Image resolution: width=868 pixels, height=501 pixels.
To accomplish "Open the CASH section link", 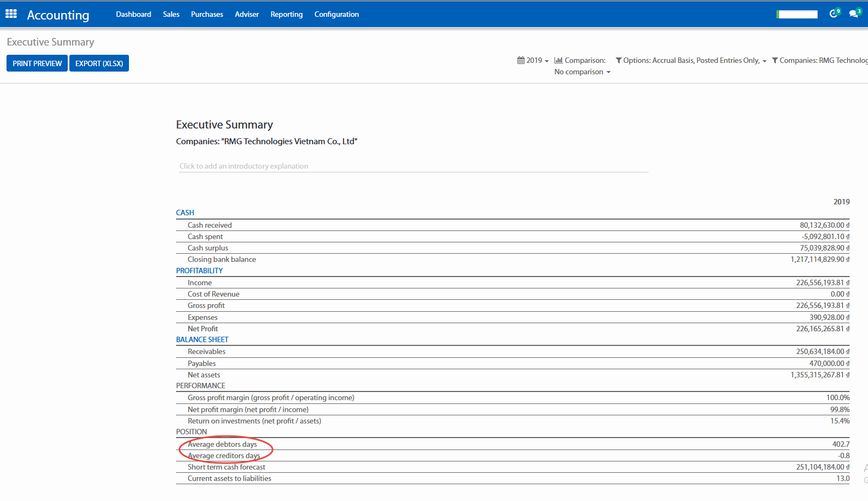I will coord(185,213).
